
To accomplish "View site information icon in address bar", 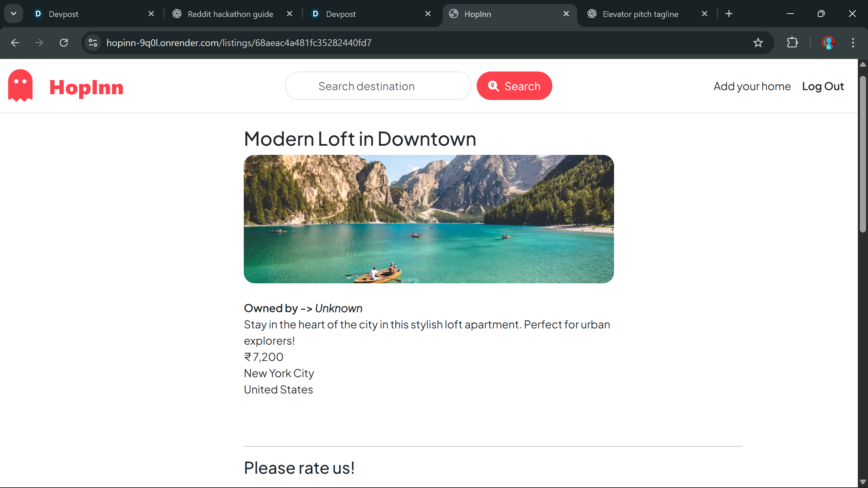I will point(93,43).
